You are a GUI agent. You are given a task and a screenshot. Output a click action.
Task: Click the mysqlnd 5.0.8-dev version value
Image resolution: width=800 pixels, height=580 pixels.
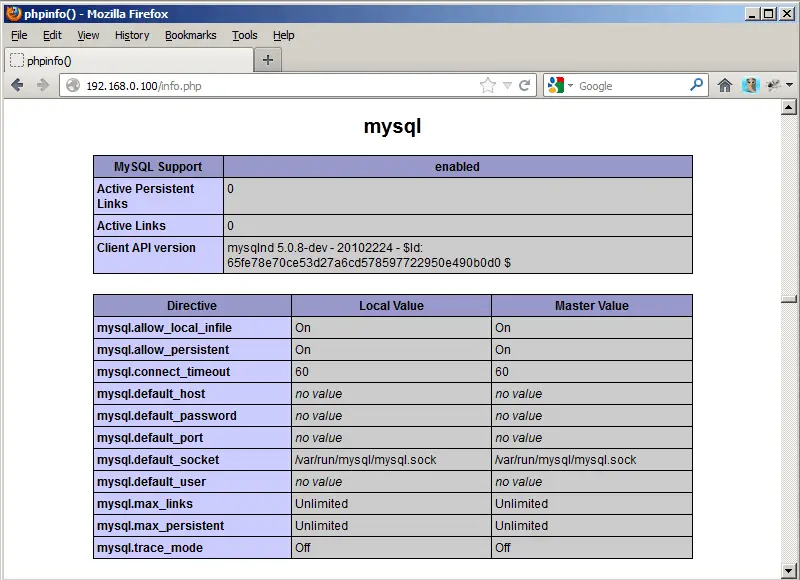coord(369,255)
